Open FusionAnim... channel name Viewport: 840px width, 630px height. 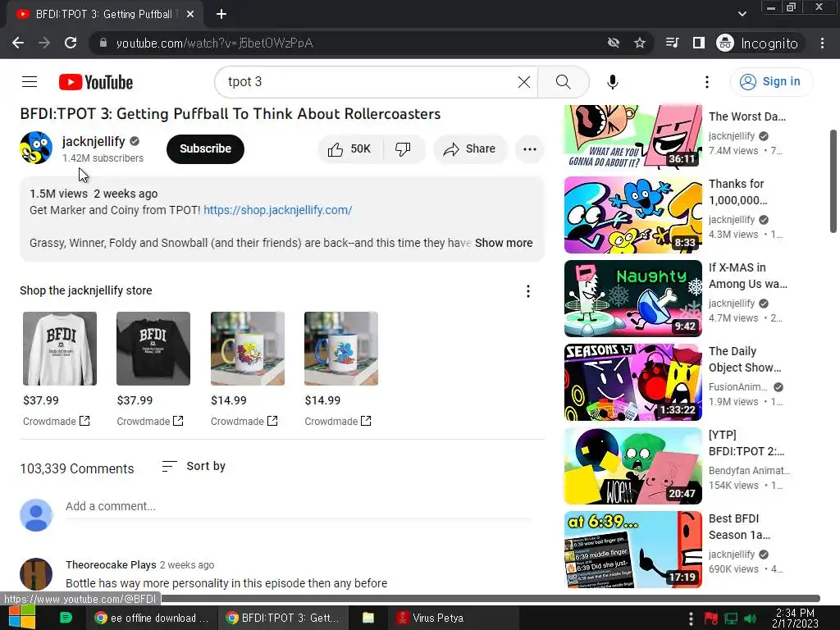[x=737, y=387]
